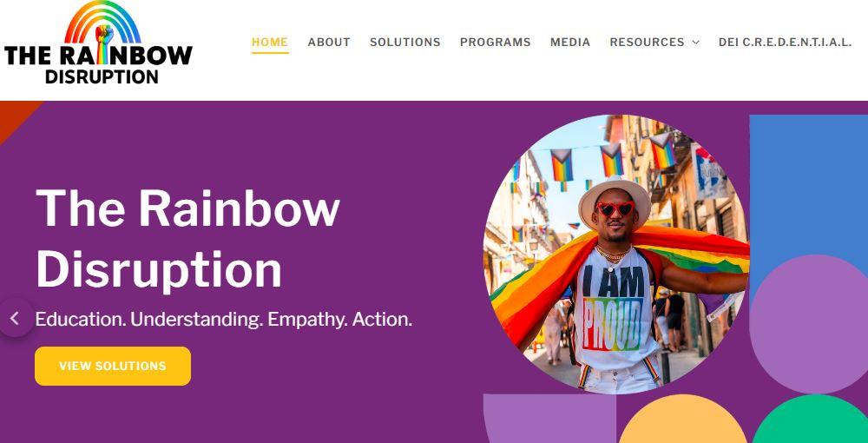Click The Rainbow Disruption hero heading

[x=187, y=237]
